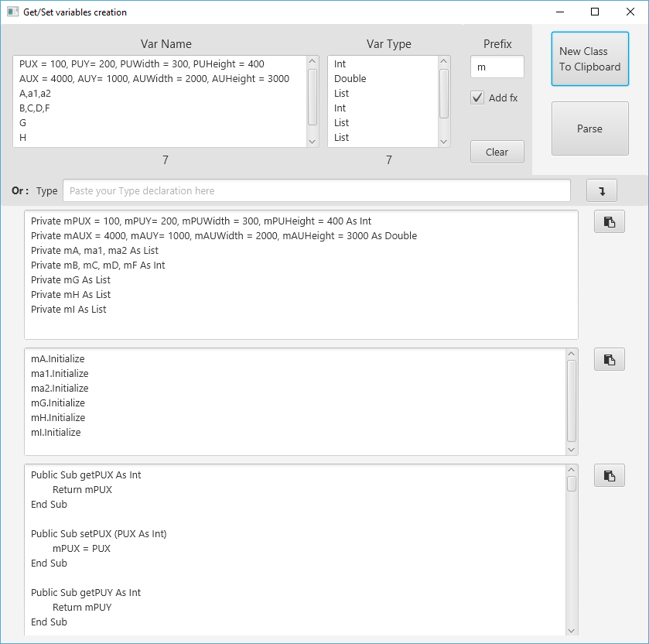Click 'Private mA, ma1, ma2 As List' line
Screen dimensions: 649x644
click(x=95, y=251)
